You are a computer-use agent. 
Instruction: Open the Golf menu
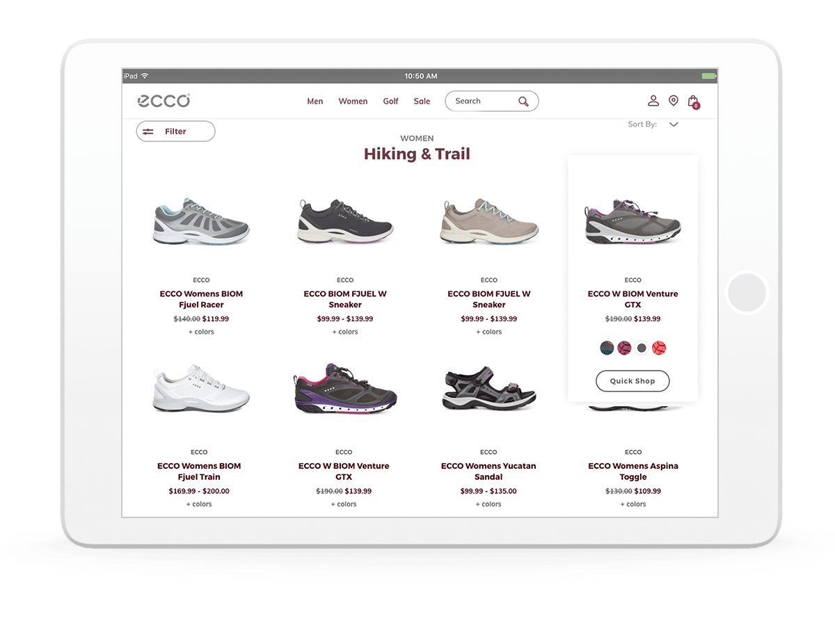(x=390, y=102)
